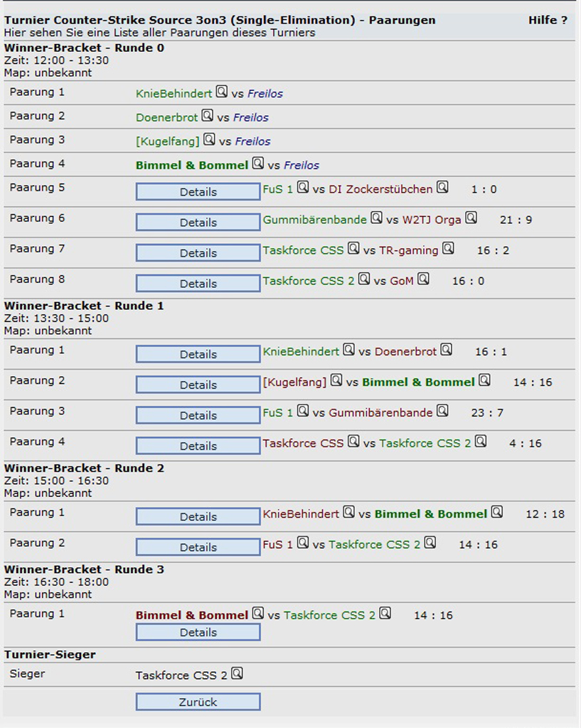The image size is (581, 728).
Task: Click Doenerbrot team name in Runde 0 Paarung 2
Action: [x=166, y=118]
